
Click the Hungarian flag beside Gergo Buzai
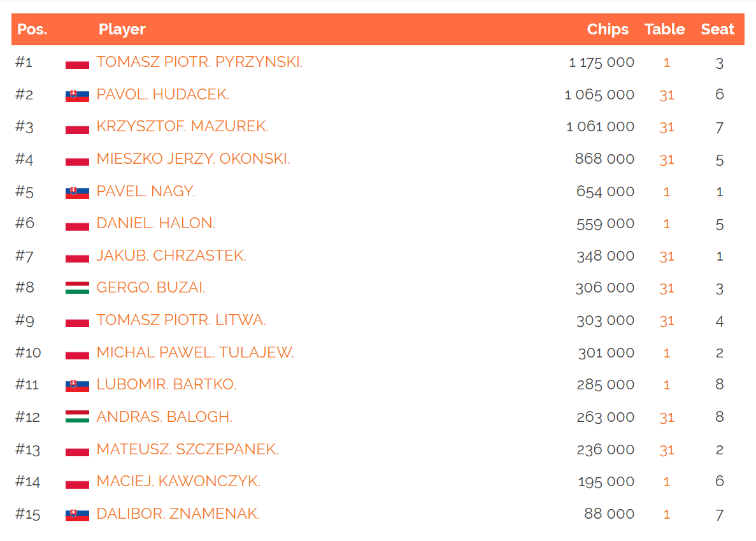point(77,288)
